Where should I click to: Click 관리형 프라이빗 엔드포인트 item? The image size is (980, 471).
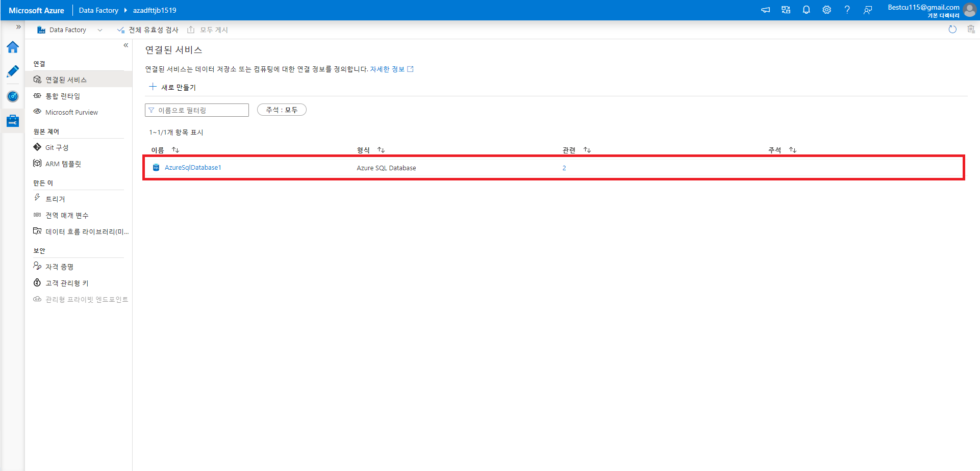pyautogui.click(x=79, y=299)
